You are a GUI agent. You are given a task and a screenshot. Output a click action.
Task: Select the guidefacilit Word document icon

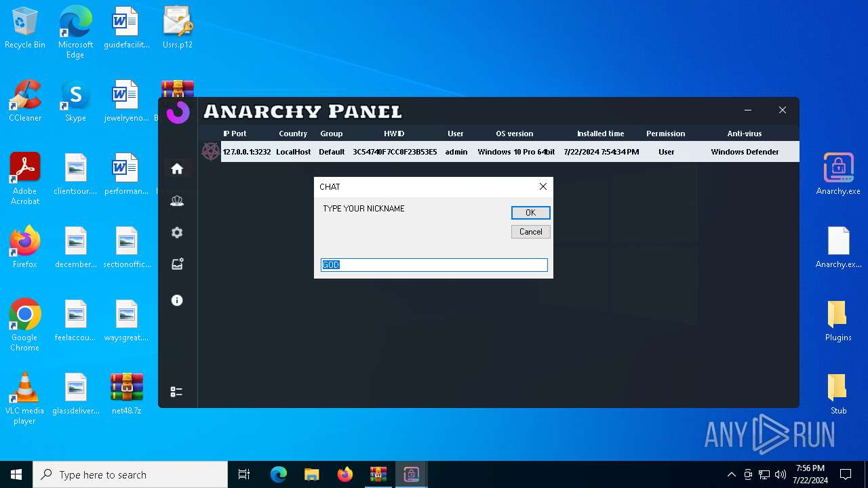pyautogui.click(x=126, y=28)
